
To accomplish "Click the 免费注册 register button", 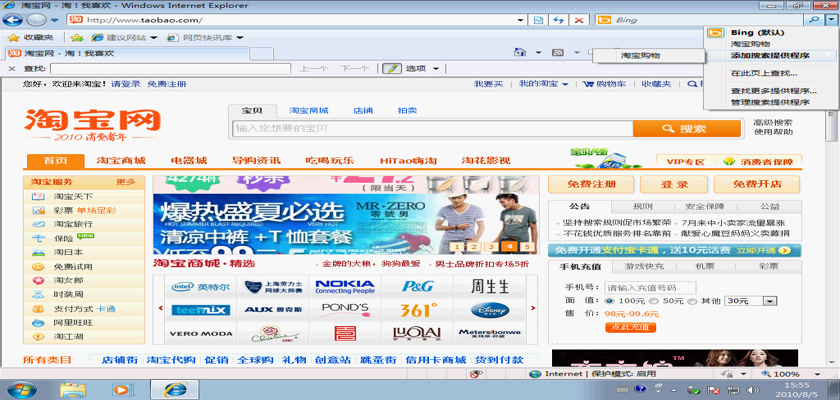I will pos(591,184).
